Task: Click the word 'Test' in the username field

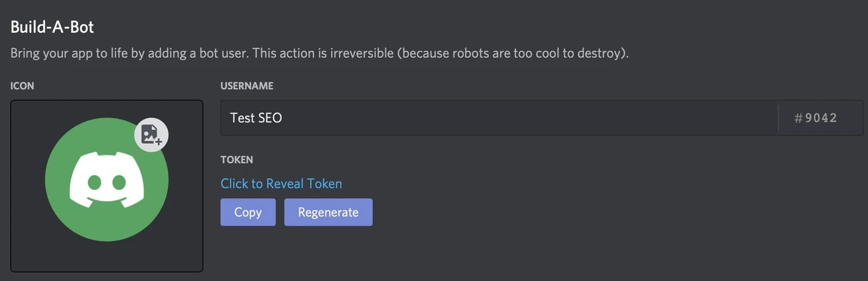Action: pos(242,118)
